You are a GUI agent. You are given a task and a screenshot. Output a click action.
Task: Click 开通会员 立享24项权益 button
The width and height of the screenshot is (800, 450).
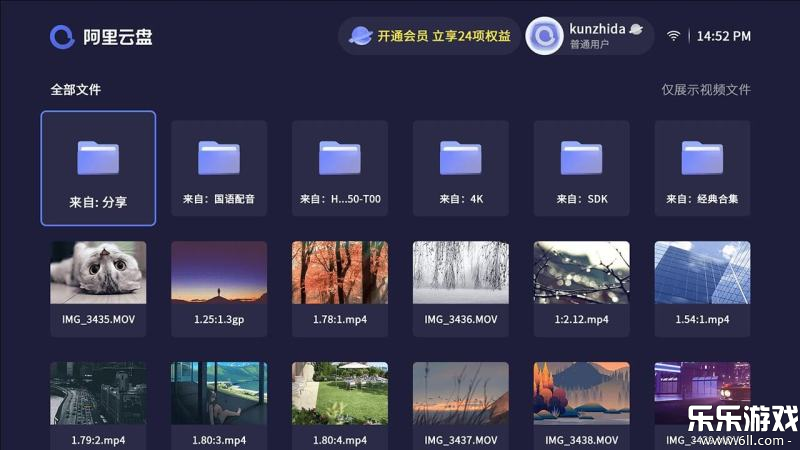click(443, 36)
